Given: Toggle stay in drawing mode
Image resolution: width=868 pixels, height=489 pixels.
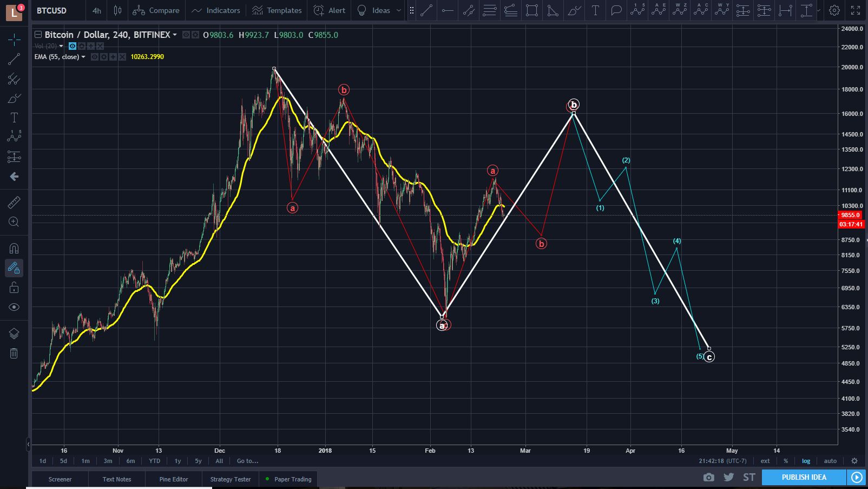Looking at the screenshot, I should pos(14,268).
